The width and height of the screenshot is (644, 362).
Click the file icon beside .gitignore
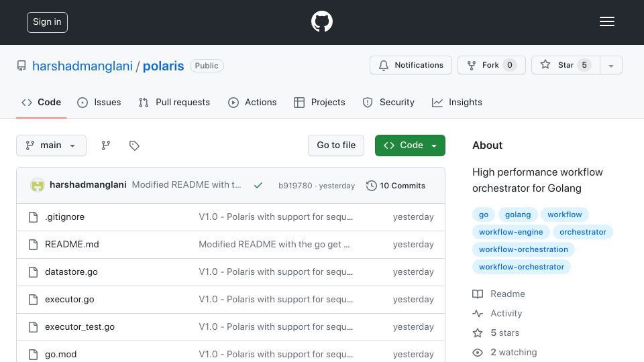click(x=34, y=217)
